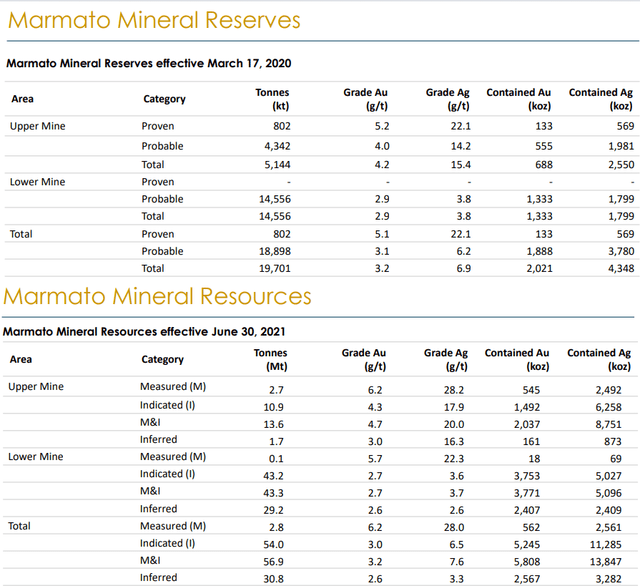The height and width of the screenshot is (586, 640).
Task: Click the value 3,780 contained Ag
Action: (x=621, y=251)
